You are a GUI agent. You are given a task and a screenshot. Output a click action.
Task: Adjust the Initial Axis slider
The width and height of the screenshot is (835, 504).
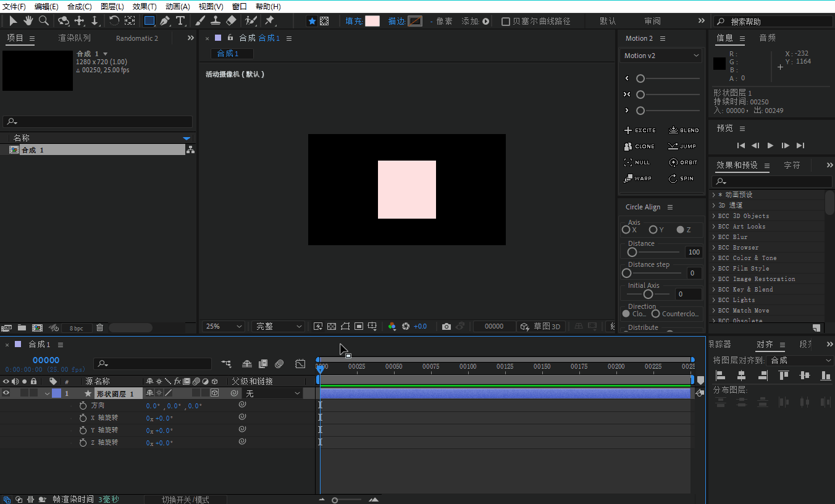tap(648, 294)
